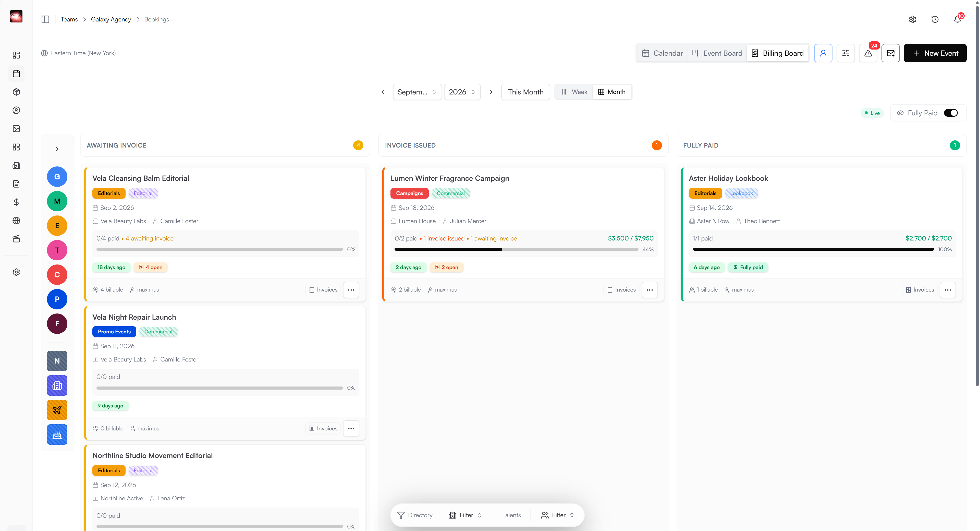Select the building icon in talent rail
The width and height of the screenshot is (980, 531).
(57, 385)
